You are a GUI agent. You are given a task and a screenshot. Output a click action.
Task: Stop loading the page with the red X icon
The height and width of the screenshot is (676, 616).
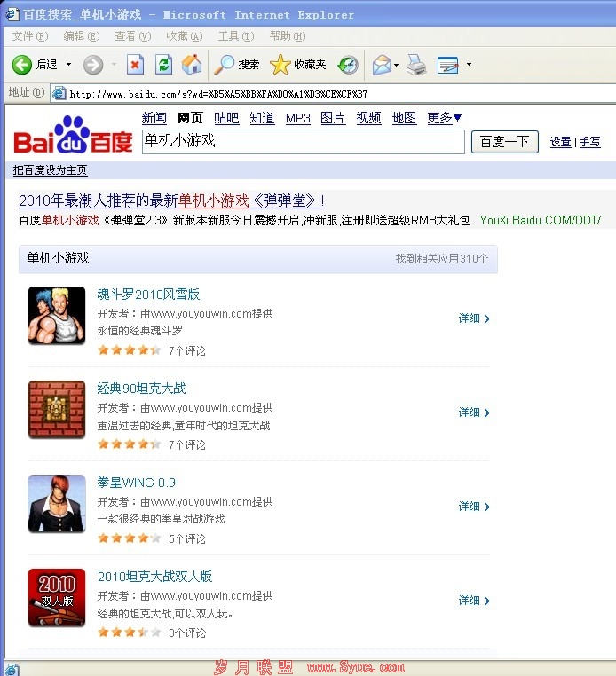point(135,65)
